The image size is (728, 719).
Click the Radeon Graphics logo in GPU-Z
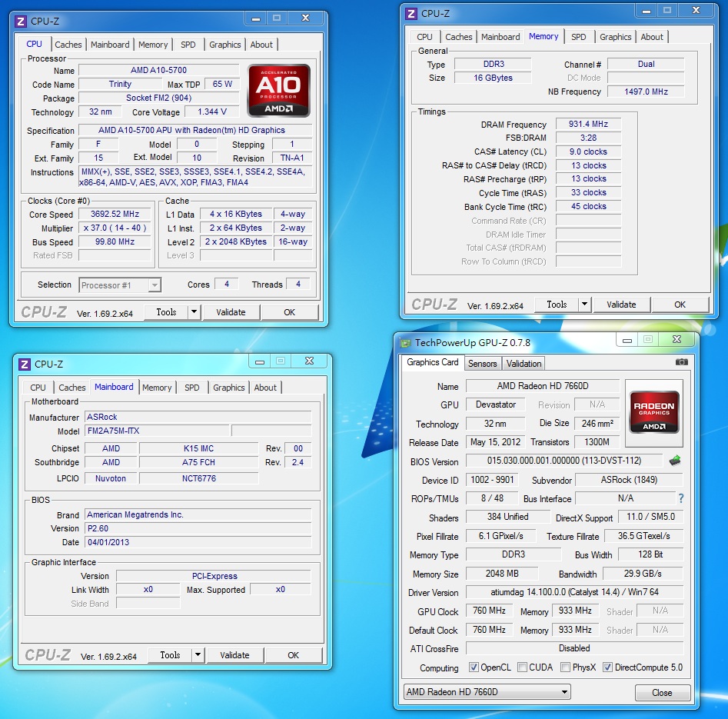(x=653, y=412)
